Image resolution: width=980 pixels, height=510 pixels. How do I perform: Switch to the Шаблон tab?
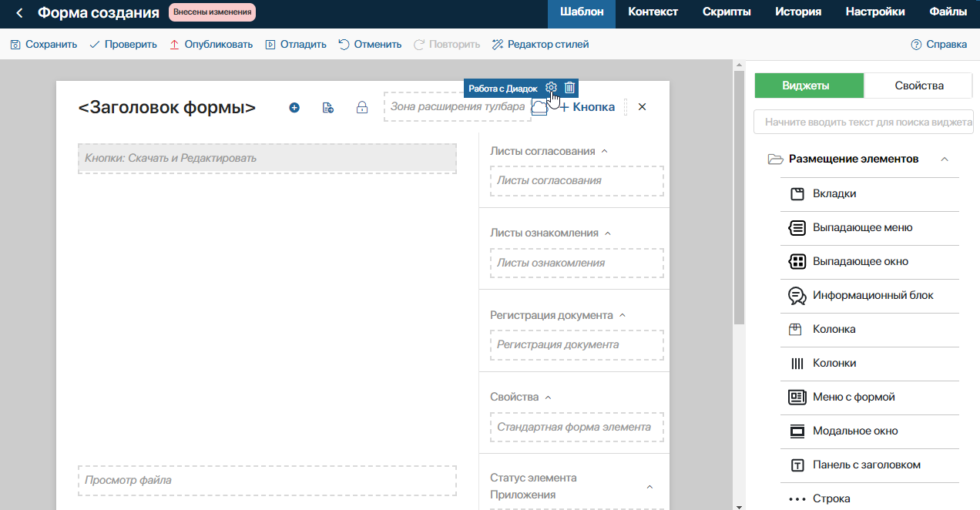(582, 14)
